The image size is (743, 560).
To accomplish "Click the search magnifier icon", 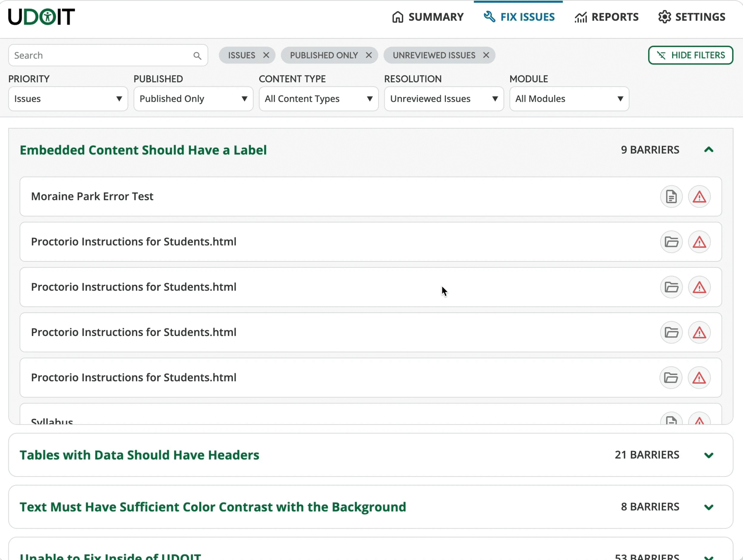I will (197, 56).
